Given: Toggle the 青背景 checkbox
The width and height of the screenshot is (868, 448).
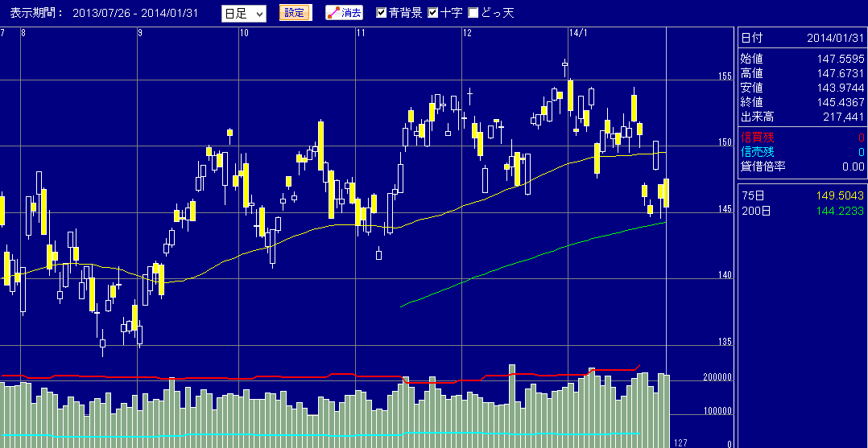Looking at the screenshot, I should 382,13.
